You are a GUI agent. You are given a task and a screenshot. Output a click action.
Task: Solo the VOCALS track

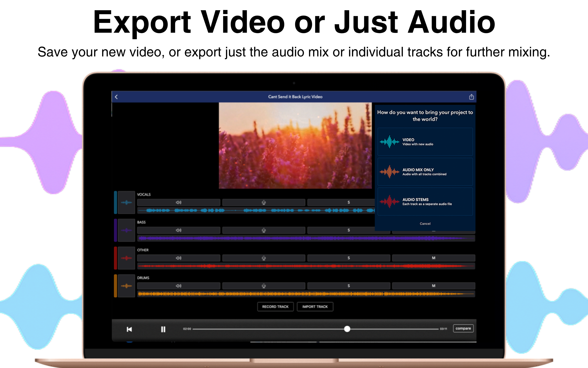click(x=341, y=202)
